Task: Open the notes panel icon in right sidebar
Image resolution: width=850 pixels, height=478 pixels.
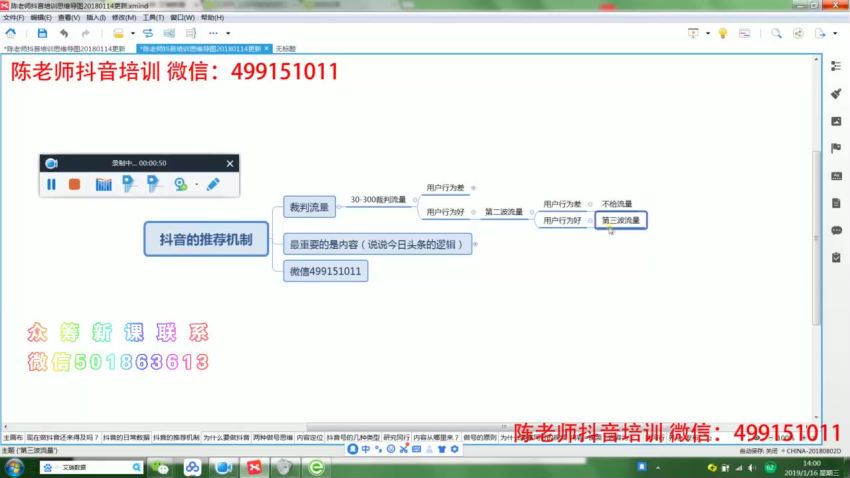Action: [836, 203]
